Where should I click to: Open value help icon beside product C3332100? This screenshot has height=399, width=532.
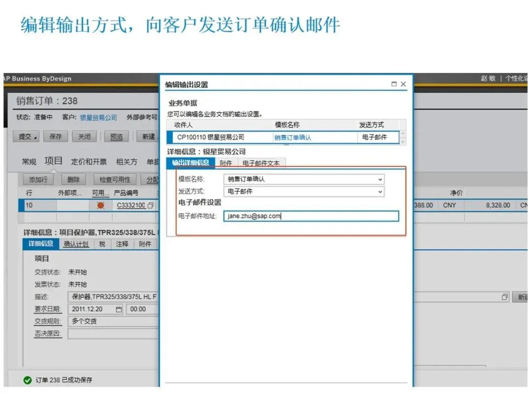pos(151,205)
